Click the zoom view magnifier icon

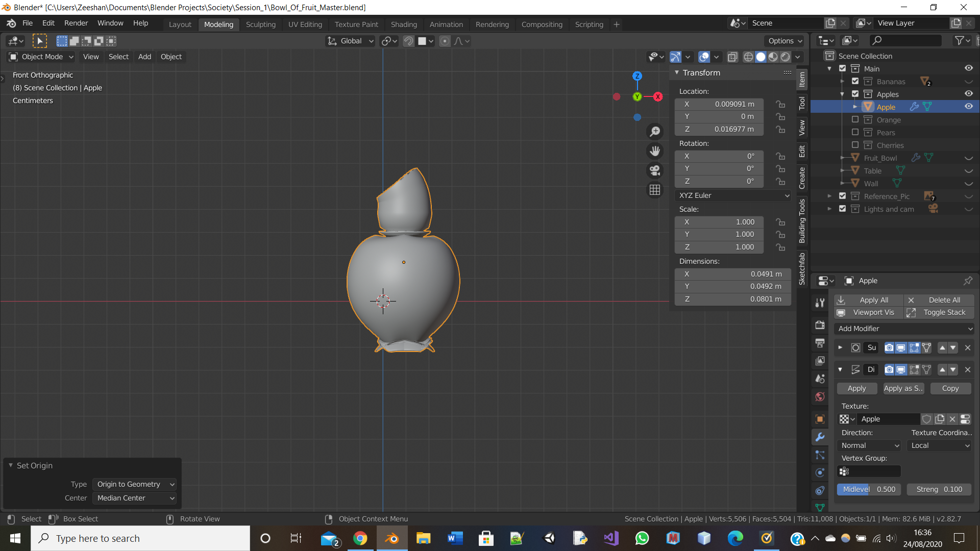(x=655, y=132)
